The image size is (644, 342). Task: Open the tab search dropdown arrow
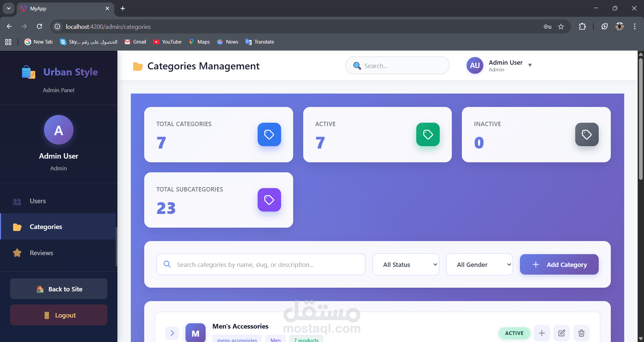pyautogui.click(x=9, y=8)
